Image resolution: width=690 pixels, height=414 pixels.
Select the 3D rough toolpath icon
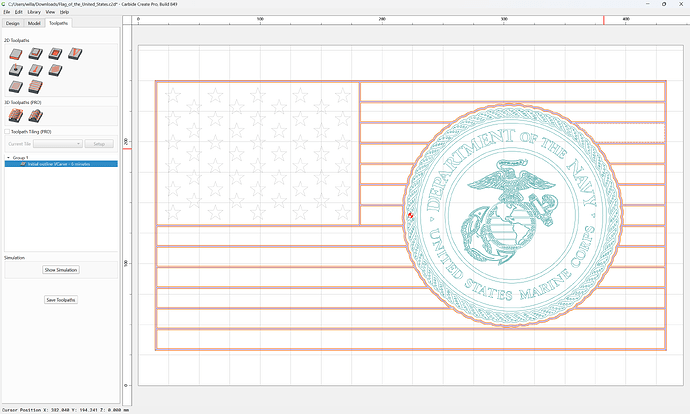click(16, 116)
